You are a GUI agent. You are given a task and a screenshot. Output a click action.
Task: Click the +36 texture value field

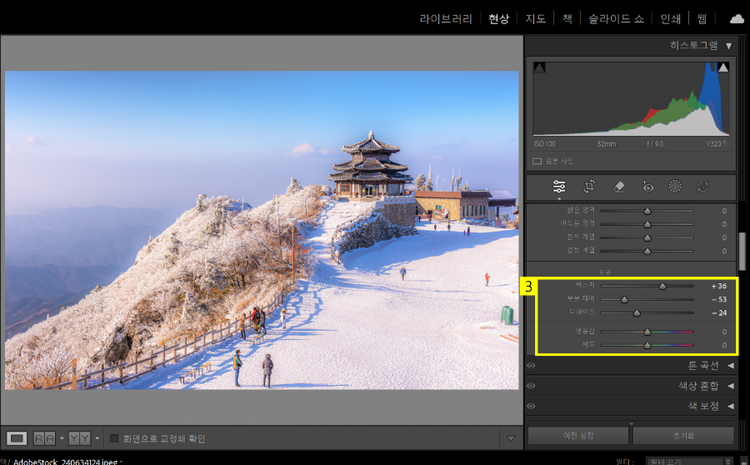719,286
